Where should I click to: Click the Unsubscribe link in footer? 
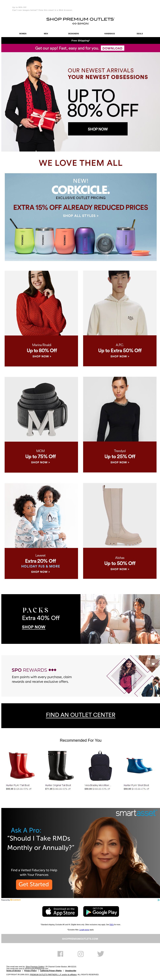pos(70,971)
